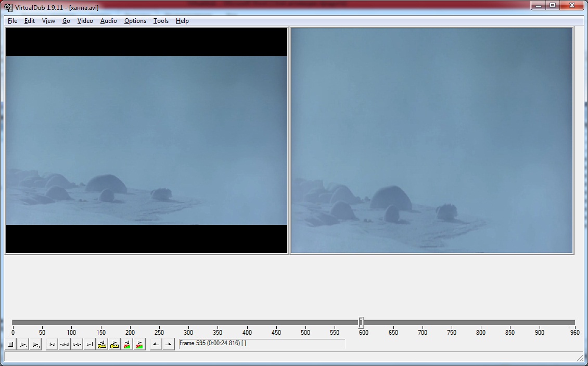588x366 pixels.
Task: Go to next key frame
Action: (114, 344)
